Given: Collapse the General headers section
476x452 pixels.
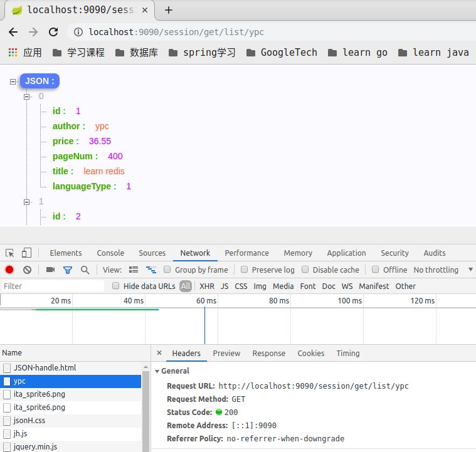Looking at the screenshot, I should tap(157, 371).
